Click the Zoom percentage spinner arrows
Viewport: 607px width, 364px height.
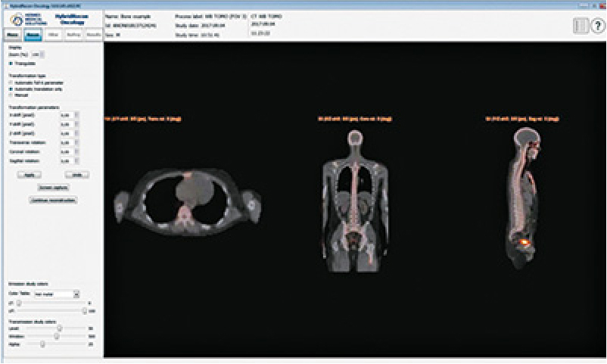pos(42,54)
